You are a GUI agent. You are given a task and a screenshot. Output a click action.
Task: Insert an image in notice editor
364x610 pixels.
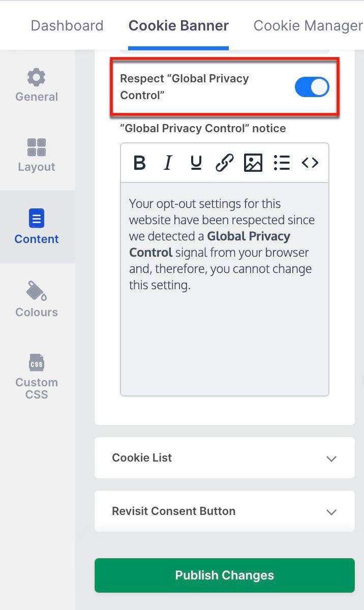253,163
